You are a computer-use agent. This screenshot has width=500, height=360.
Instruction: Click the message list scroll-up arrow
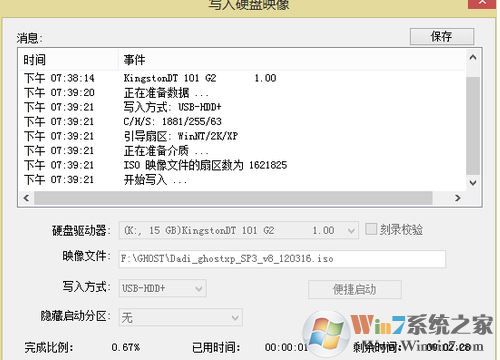coord(473,57)
